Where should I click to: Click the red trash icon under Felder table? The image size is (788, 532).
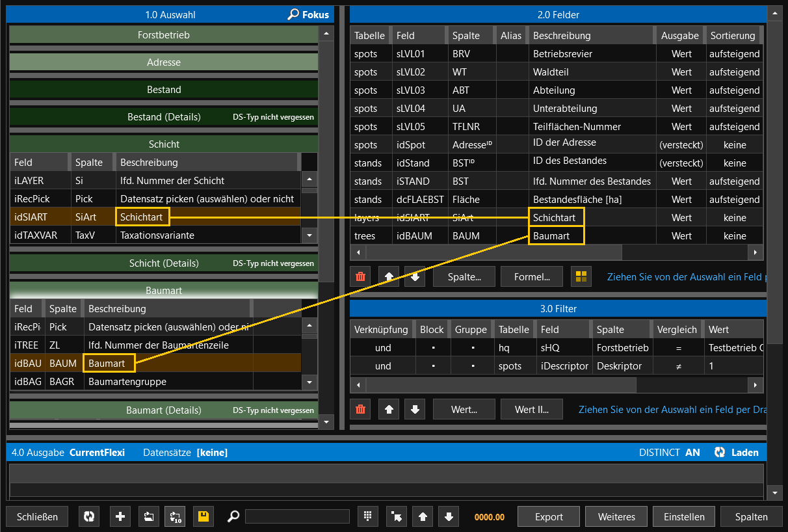[x=361, y=276]
